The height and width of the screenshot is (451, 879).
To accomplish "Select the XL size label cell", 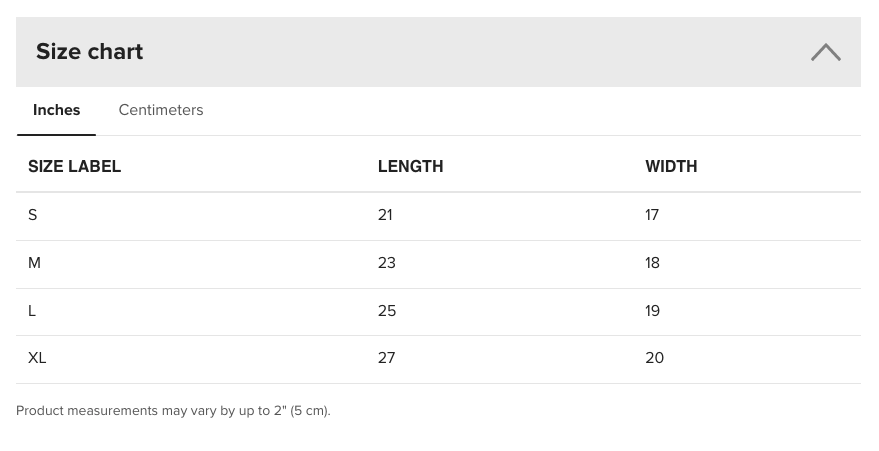I will coord(37,358).
